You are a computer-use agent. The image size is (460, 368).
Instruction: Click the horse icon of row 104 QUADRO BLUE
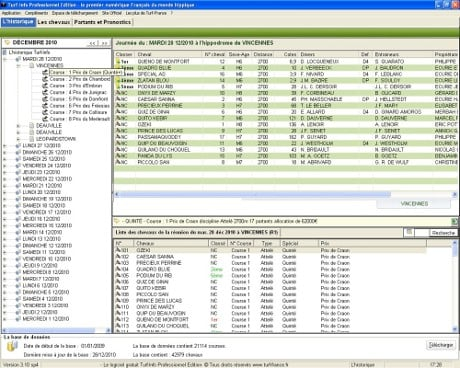click(x=118, y=269)
